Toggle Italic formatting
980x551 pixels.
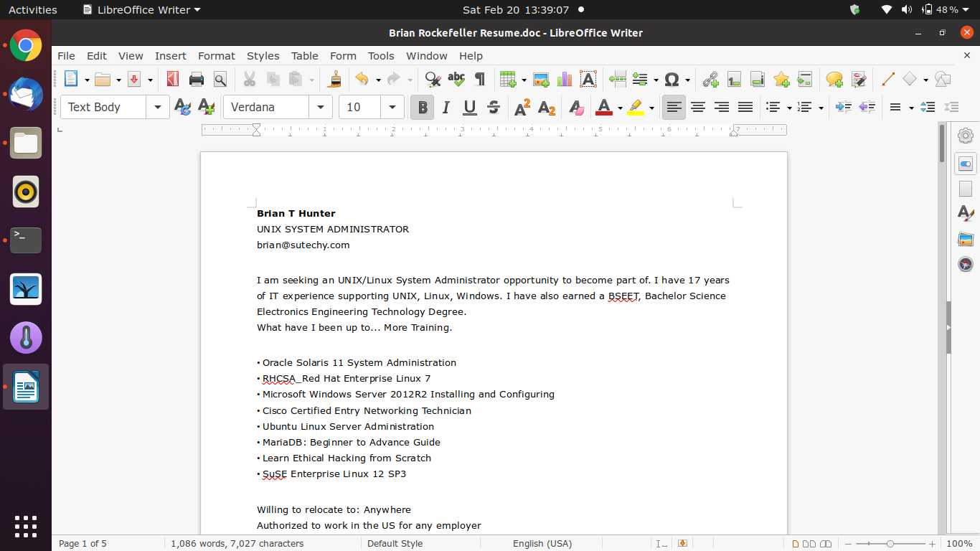click(446, 108)
